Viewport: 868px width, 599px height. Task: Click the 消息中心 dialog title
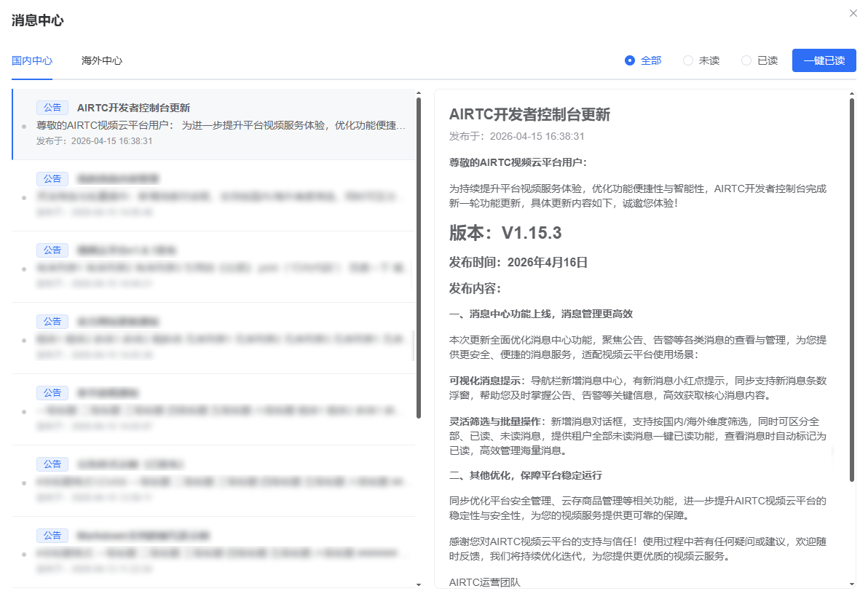coord(38,20)
